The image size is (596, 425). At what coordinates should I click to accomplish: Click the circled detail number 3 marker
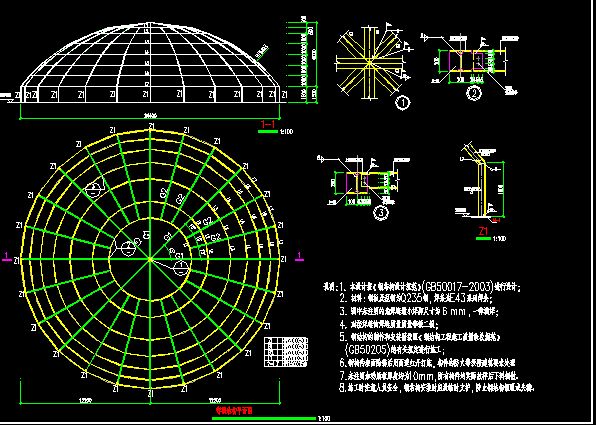[x=381, y=213]
